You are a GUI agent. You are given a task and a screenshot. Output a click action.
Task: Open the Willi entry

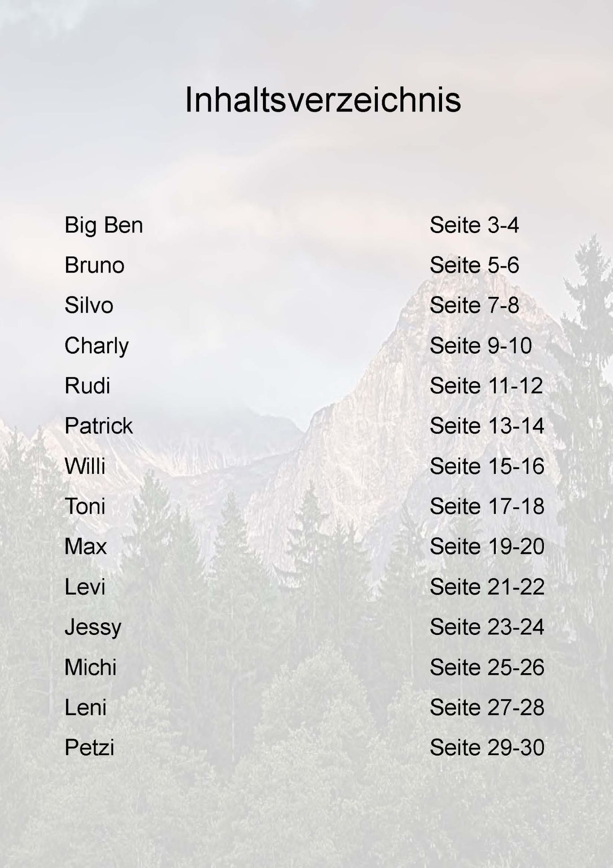85,466
